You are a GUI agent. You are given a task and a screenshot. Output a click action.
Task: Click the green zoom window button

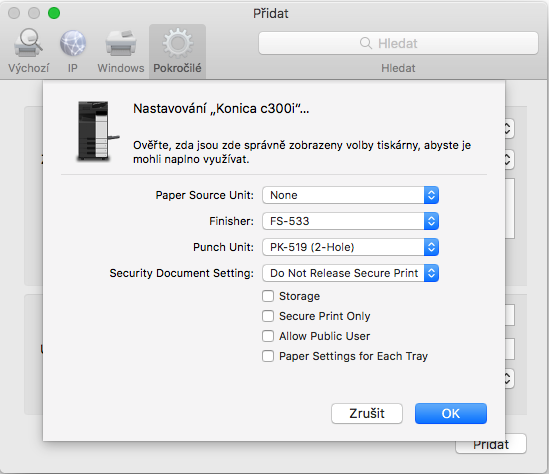(54, 13)
